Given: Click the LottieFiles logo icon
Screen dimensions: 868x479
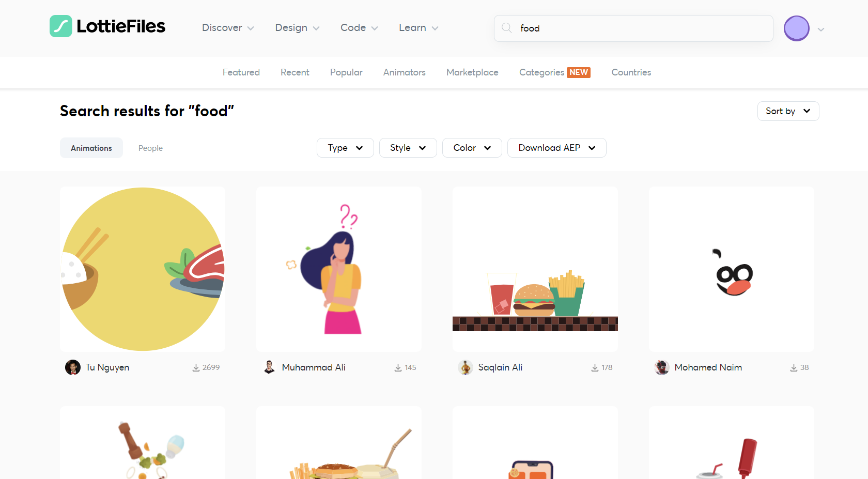Looking at the screenshot, I should [61, 26].
